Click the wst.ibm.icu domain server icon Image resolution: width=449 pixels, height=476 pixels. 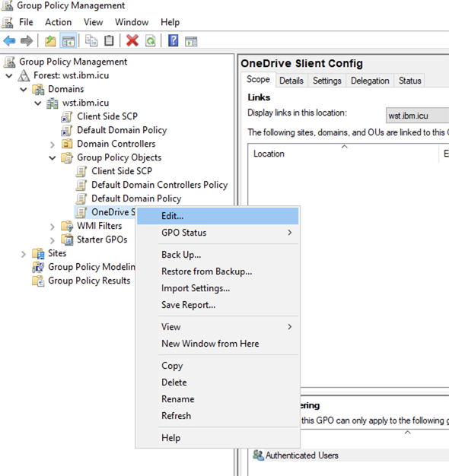point(53,103)
